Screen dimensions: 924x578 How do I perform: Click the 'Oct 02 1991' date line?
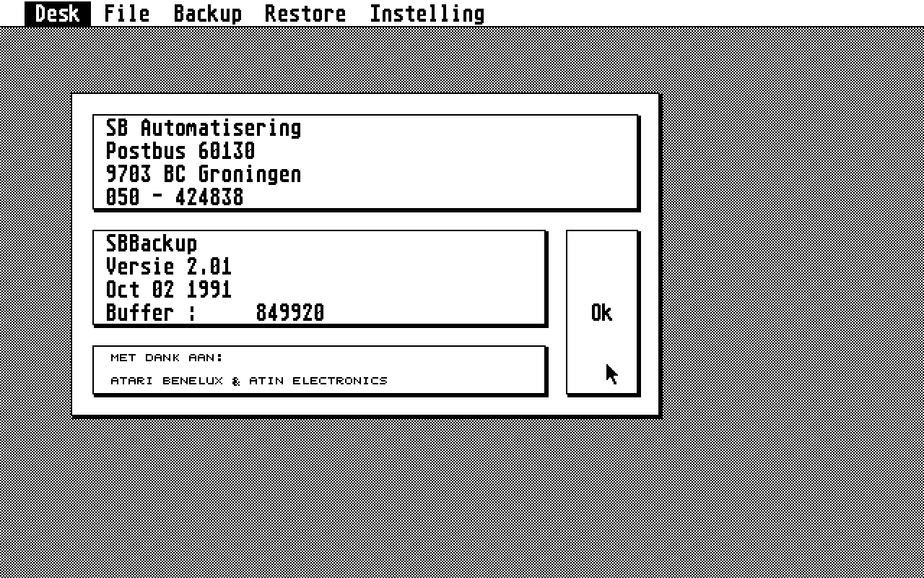(x=169, y=290)
